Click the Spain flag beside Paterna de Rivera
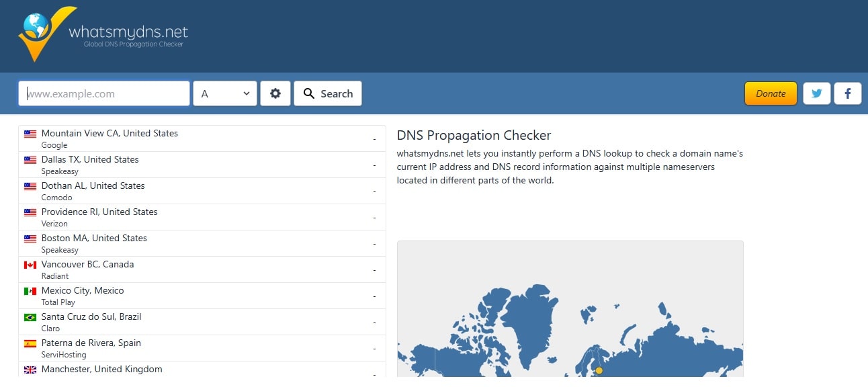This screenshot has width=868, height=387. click(x=30, y=343)
